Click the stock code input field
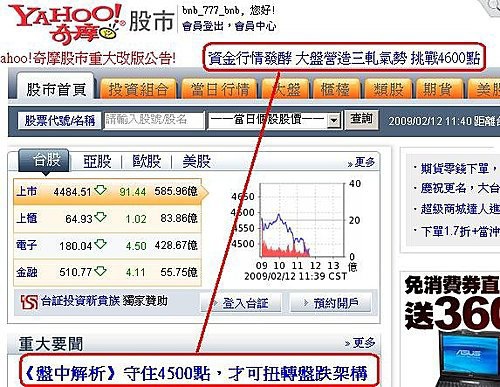The width and height of the screenshot is (500, 387). (153, 120)
